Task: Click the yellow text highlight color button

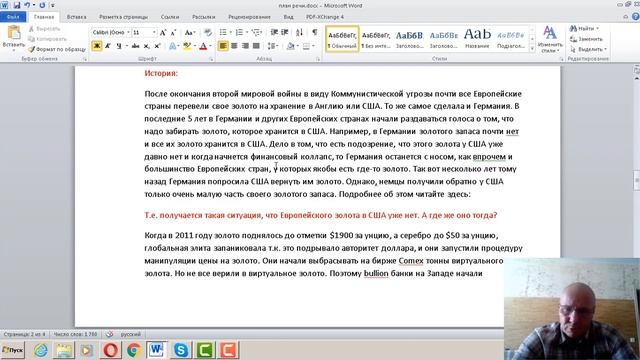Action: (x=187, y=46)
